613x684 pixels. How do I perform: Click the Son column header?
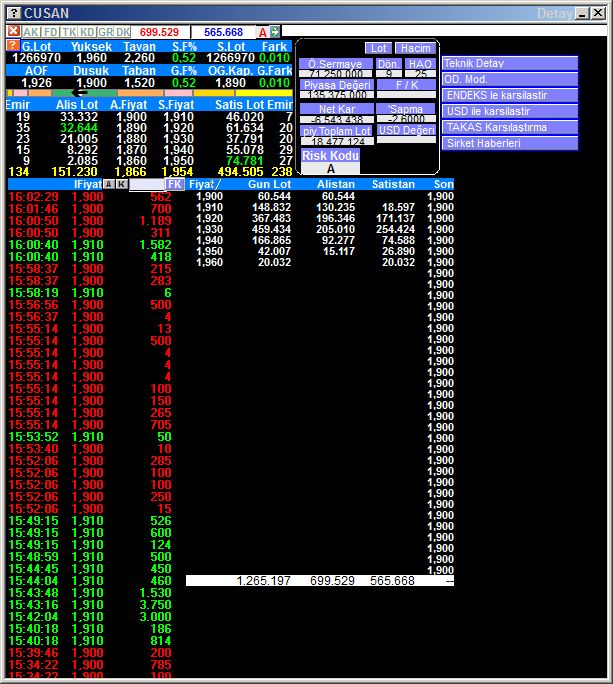click(444, 184)
